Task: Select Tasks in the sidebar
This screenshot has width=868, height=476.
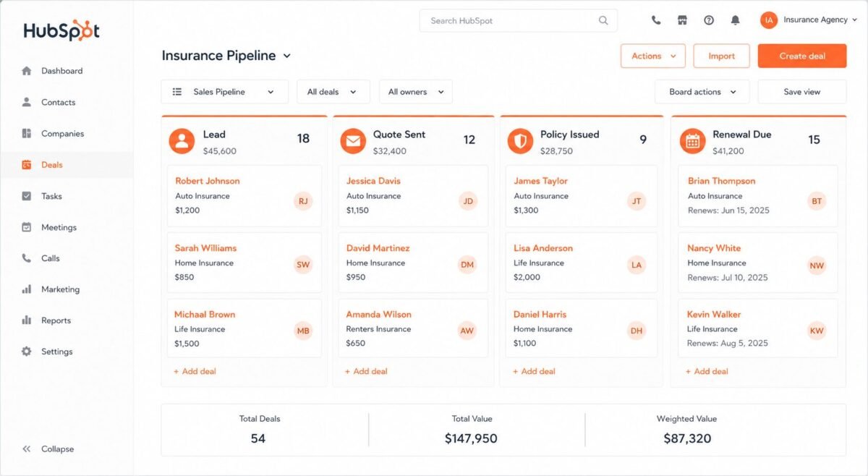Action: [51, 196]
